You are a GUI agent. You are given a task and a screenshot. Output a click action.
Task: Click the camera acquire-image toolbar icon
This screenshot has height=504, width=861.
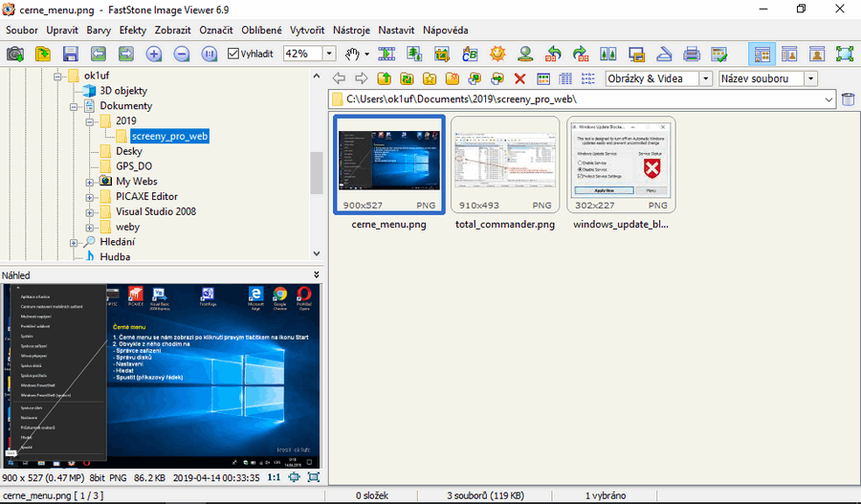[x=15, y=54]
